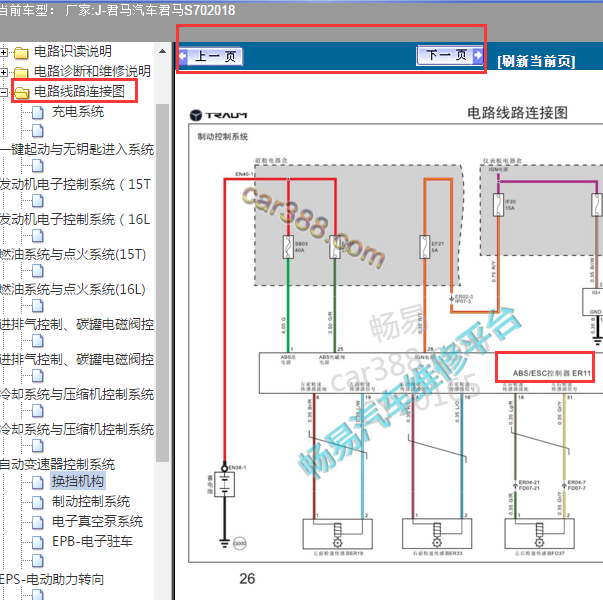Open 自动变速器控制系统 tree entry

[x=58, y=464]
